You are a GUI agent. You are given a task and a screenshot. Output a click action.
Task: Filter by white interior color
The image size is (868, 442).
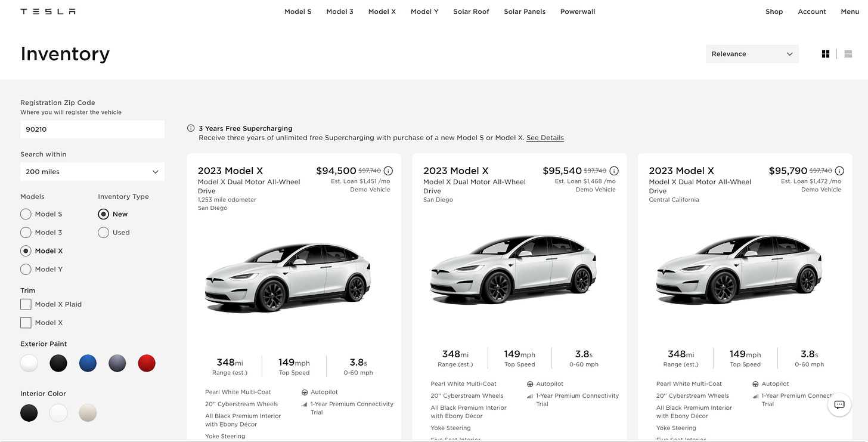(58, 413)
